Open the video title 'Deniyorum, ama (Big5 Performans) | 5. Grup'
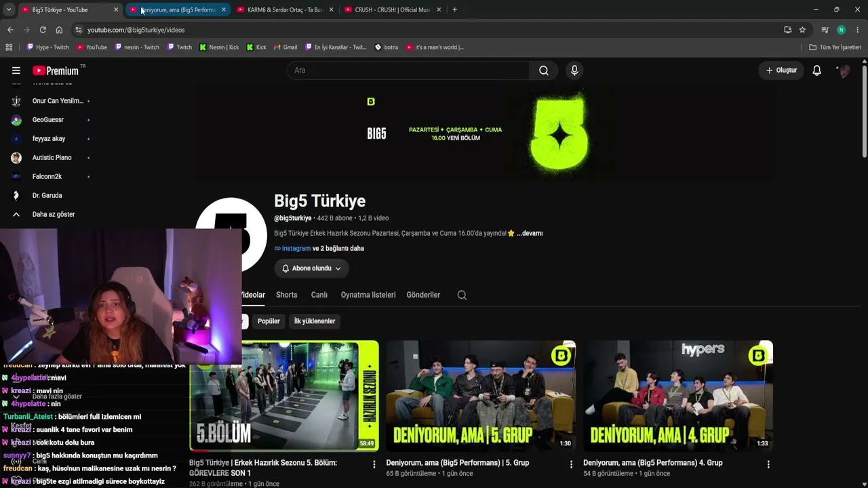 click(458, 463)
